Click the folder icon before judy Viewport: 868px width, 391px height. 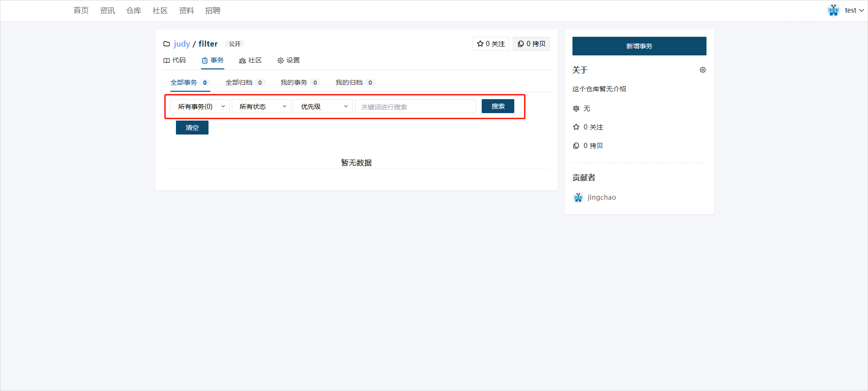(x=166, y=44)
